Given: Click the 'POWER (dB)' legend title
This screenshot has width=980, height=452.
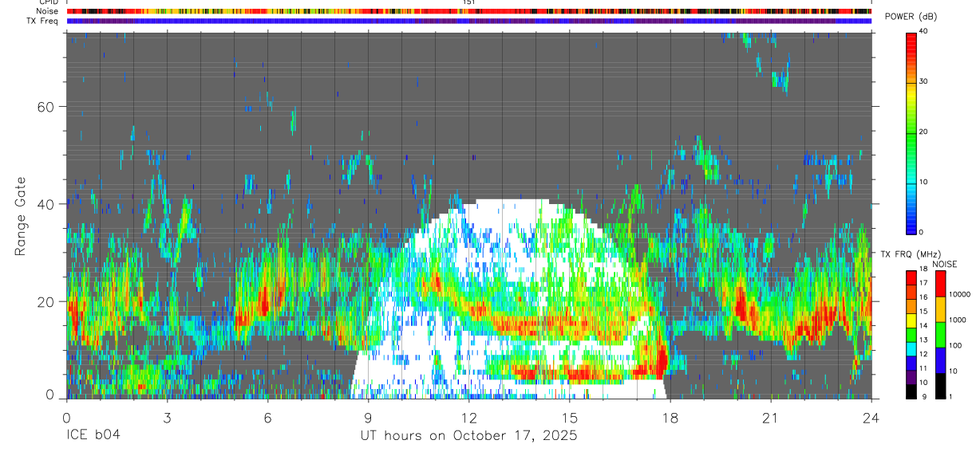Looking at the screenshot, I should (x=911, y=17).
